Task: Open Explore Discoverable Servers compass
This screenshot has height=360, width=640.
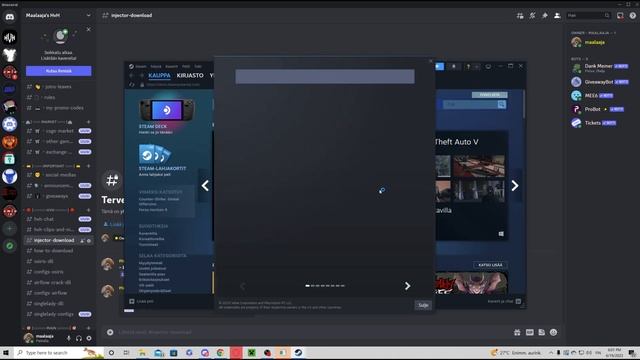Action: coord(9,246)
